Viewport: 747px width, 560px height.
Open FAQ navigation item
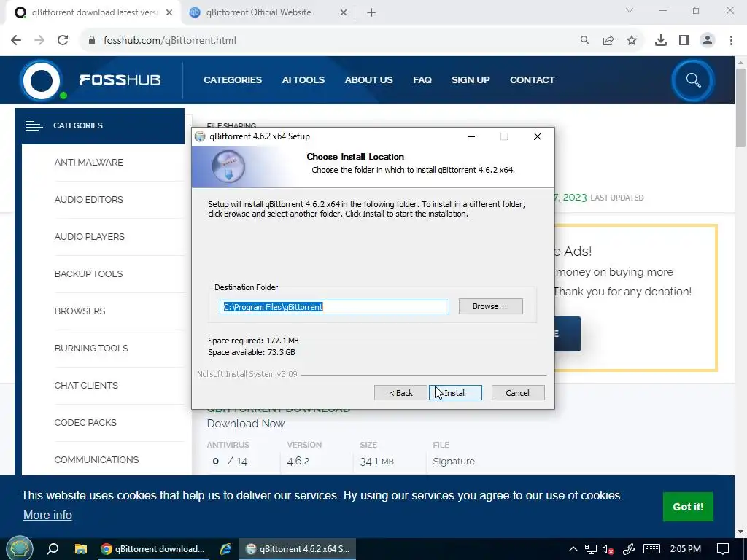tap(422, 80)
